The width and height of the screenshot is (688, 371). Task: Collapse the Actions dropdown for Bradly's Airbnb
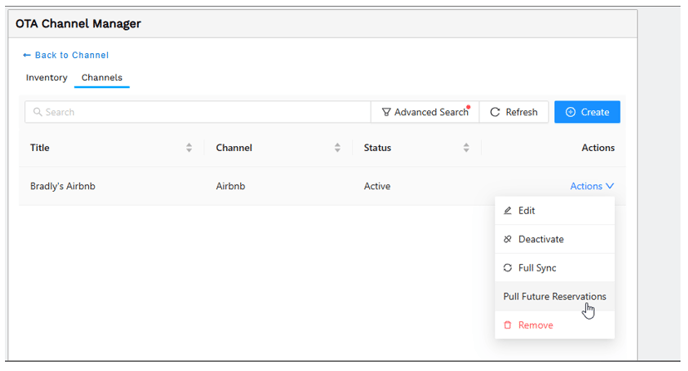pos(592,186)
